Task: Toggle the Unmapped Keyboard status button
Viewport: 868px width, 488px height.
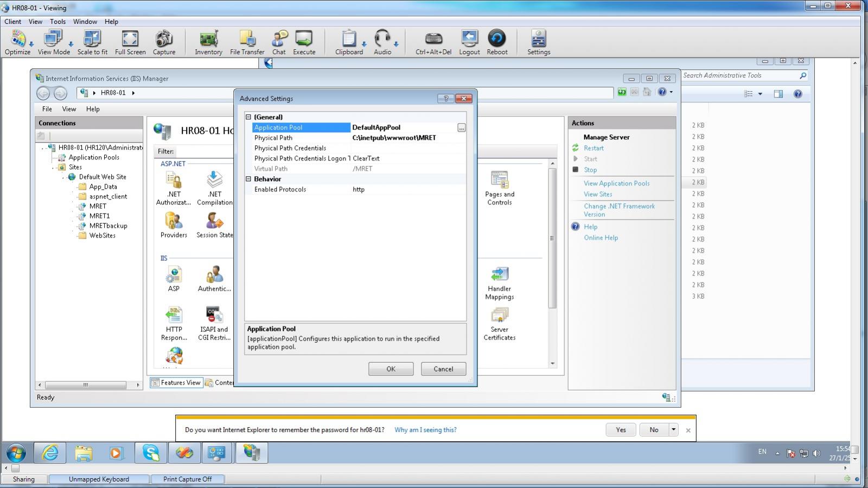Action: click(x=99, y=479)
